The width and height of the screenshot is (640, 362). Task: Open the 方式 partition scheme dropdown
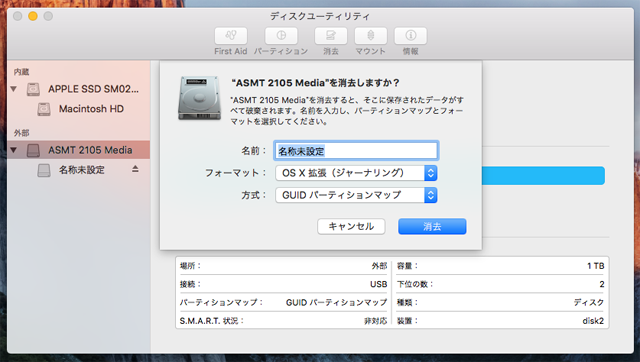(x=356, y=195)
